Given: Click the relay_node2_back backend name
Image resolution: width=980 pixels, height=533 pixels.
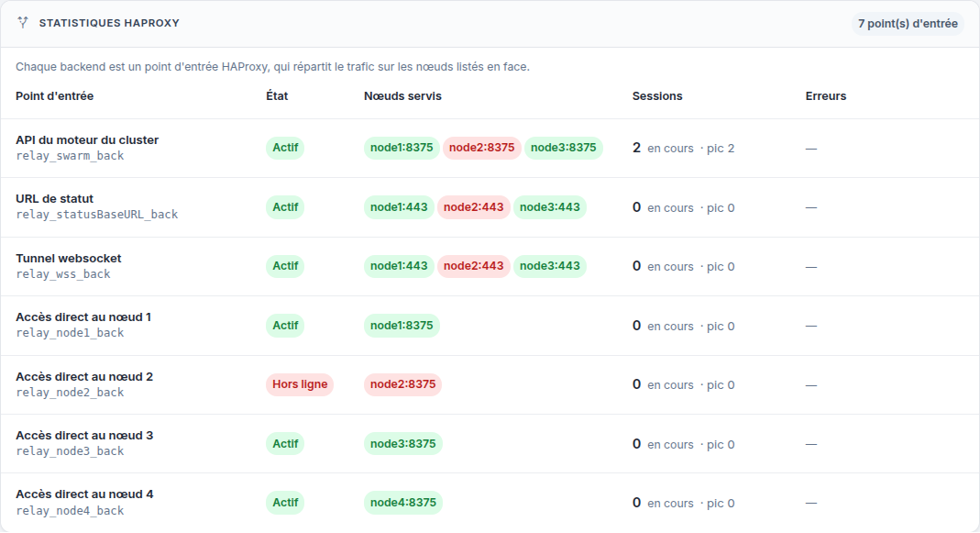Looking at the screenshot, I should (x=70, y=393).
